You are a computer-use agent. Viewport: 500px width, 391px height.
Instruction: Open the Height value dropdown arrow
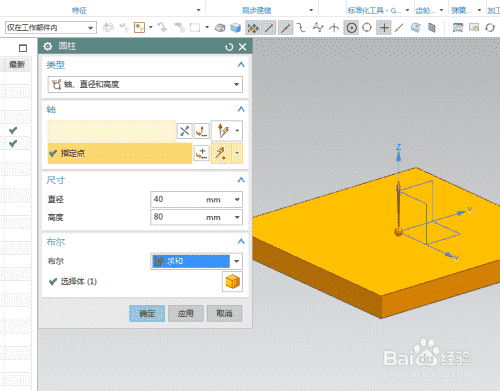tap(237, 217)
